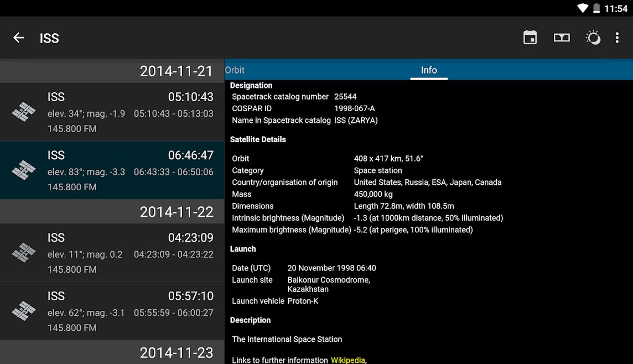Tap the Wi-Fi status icon

[582, 8]
